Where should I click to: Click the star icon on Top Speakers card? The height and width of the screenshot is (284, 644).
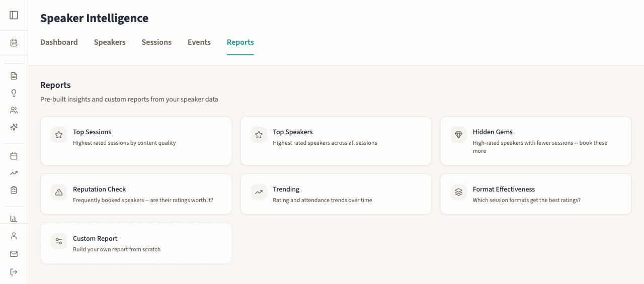click(x=259, y=135)
